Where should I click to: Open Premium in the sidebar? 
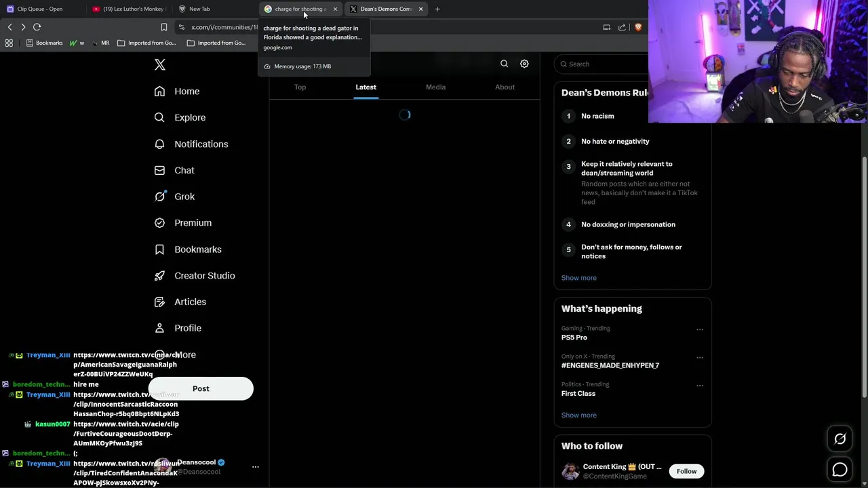[183, 223]
